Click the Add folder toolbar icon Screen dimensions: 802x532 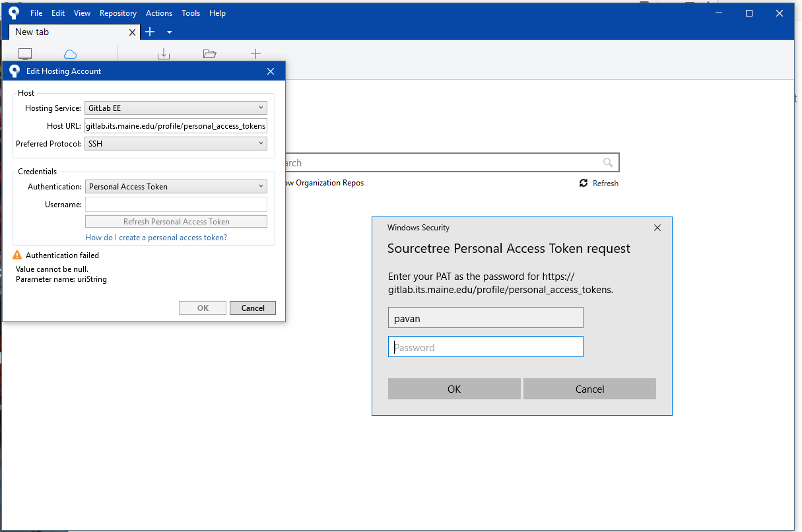click(210, 54)
